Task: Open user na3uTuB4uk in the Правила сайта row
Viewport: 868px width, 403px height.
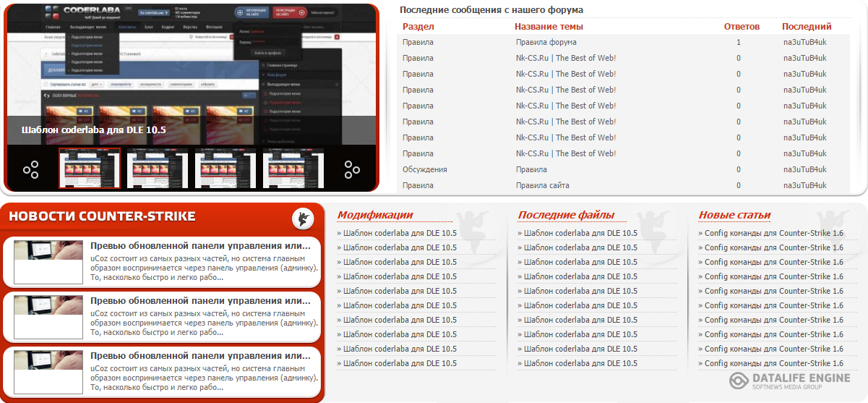Action: tap(804, 185)
